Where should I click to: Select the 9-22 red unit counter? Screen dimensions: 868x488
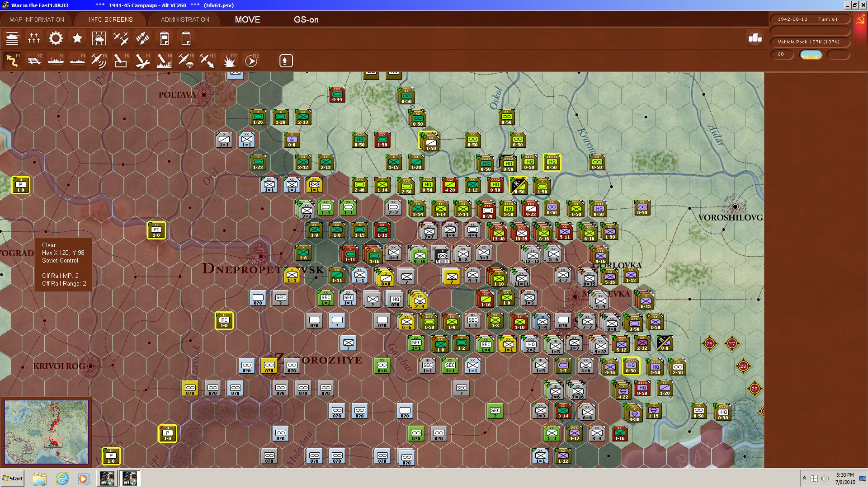pyautogui.click(x=530, y=209)
